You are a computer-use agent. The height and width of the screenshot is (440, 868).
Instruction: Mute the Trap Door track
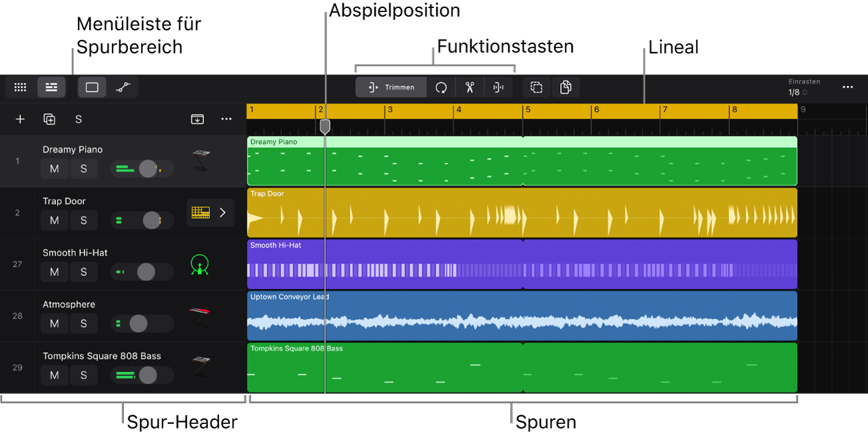coord(55,220)
